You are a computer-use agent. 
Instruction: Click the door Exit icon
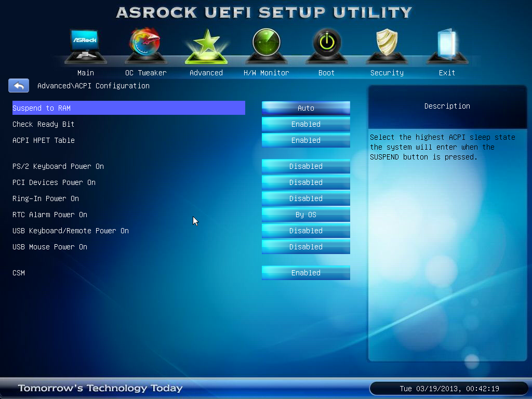(x=447, y=46)
